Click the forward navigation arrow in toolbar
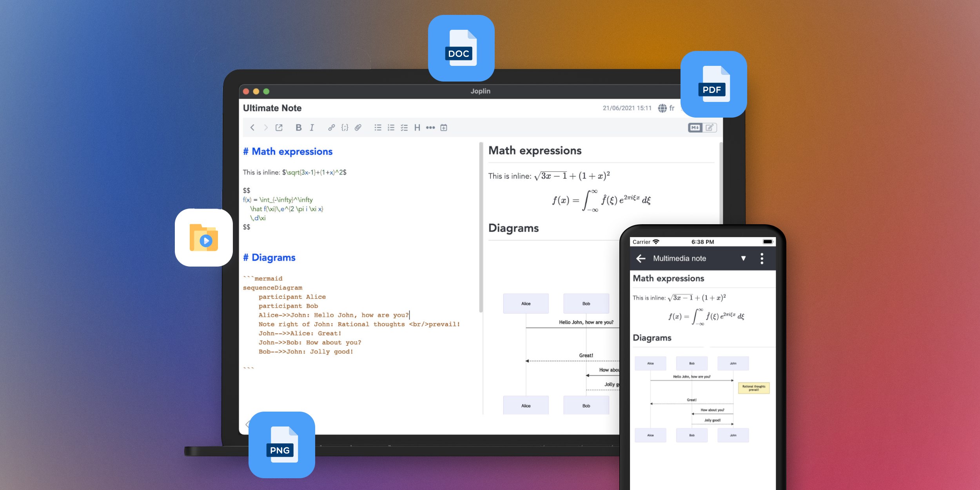 tap(266, 127)
